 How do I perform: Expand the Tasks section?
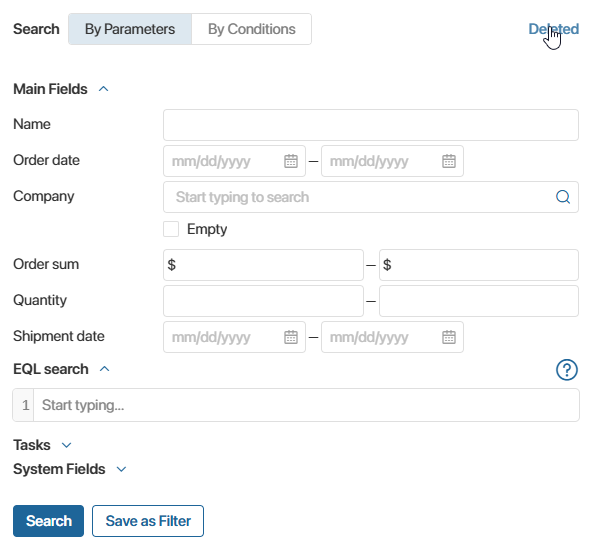click(66, 445)
